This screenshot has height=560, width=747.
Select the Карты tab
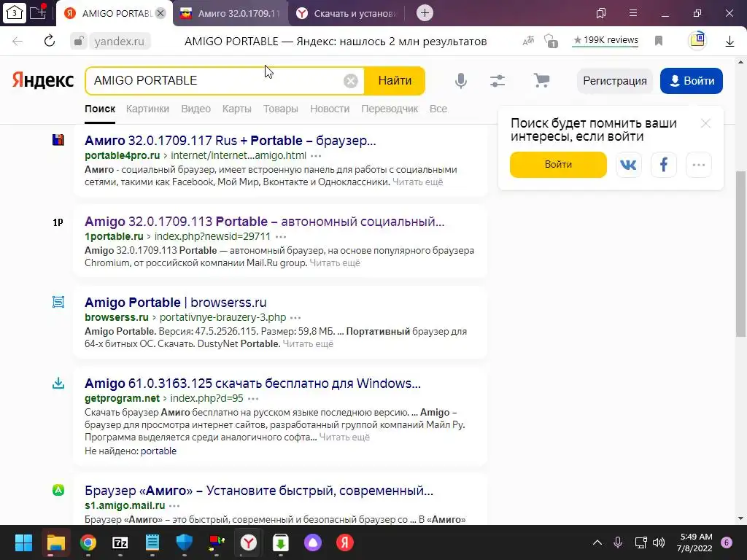tap(237, 109)
